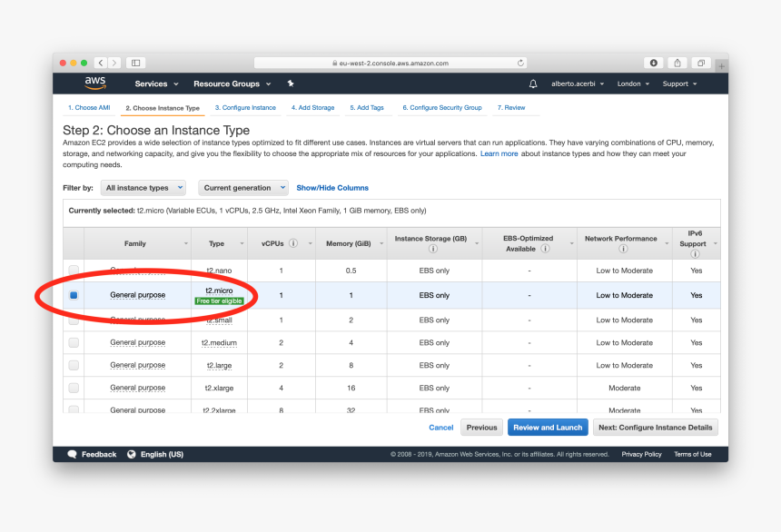Screen dimensions: 781x532
Task: Show all tabs icon in Safari
Action: (701, 63)
